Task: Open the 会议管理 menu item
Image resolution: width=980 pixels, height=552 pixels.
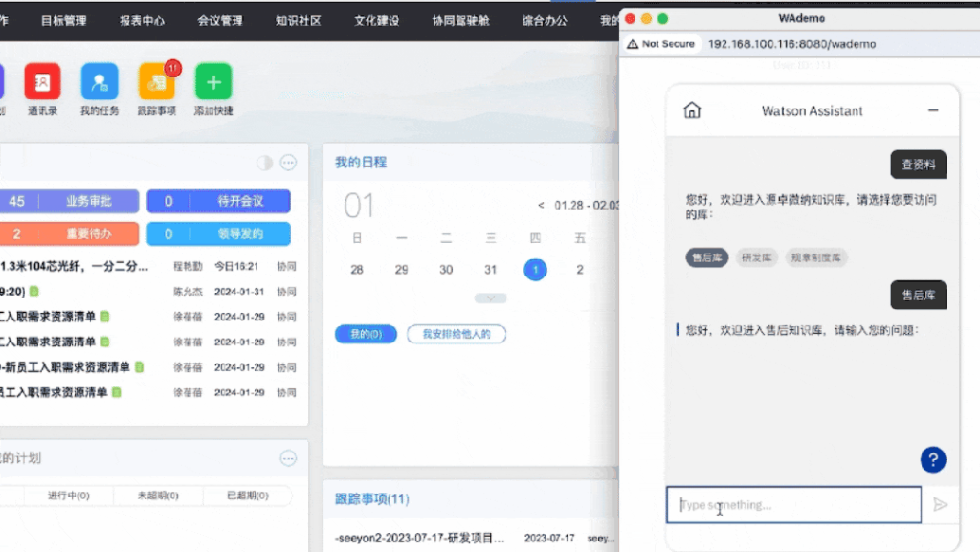Action: tap(220, 20)
